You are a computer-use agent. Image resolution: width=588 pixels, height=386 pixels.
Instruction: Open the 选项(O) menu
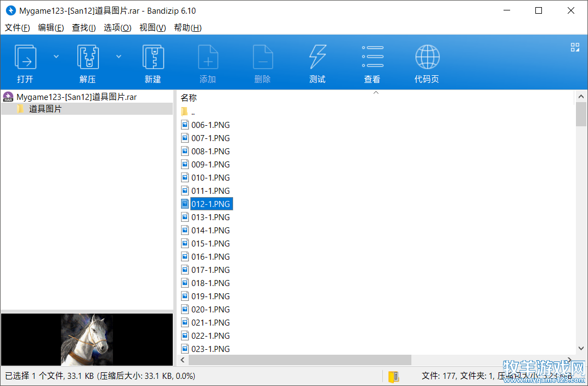click(x=117, y=27)
